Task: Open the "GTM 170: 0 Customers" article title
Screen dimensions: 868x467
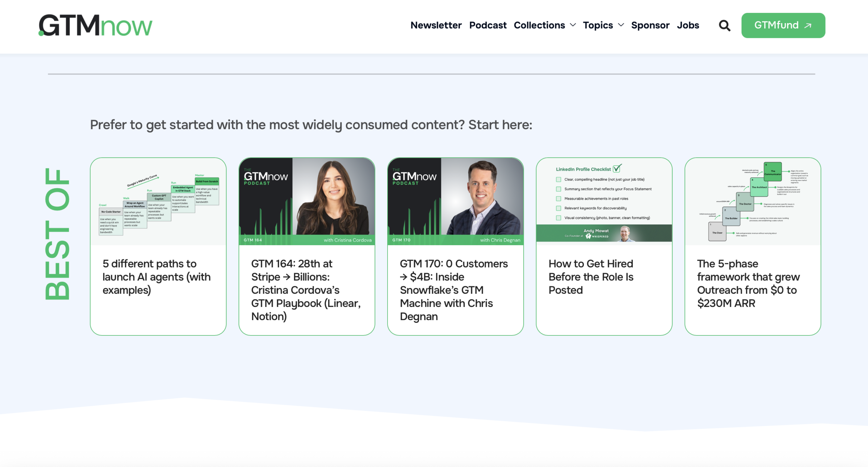Action: click(x=453, y=290)
